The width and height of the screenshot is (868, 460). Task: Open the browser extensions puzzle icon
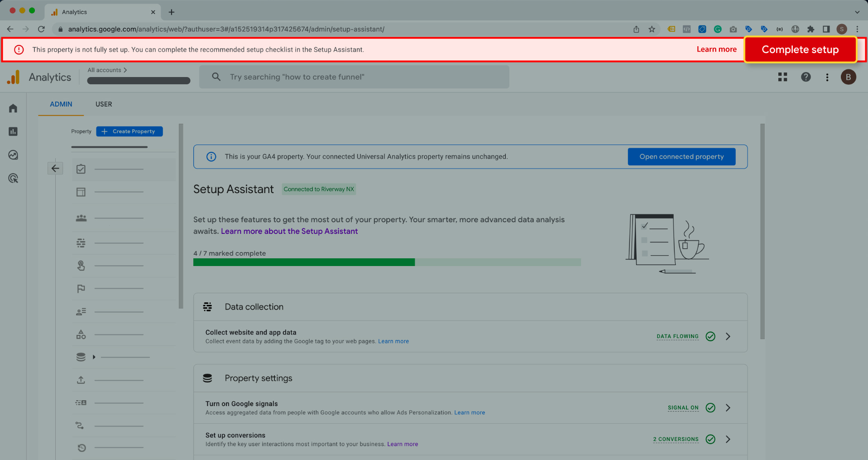(810, 29)
